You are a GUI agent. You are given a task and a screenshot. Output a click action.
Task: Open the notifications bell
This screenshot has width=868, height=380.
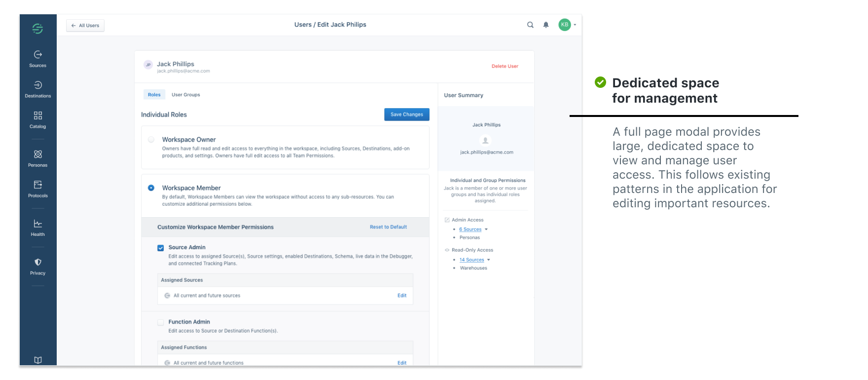point(546,25)
